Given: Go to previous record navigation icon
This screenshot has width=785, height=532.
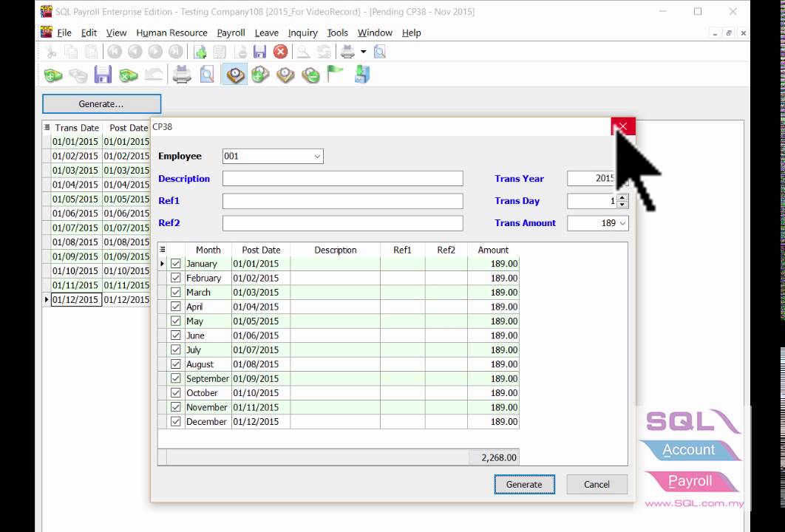Looking at the screenshot, I should click(x=135, y=52).
